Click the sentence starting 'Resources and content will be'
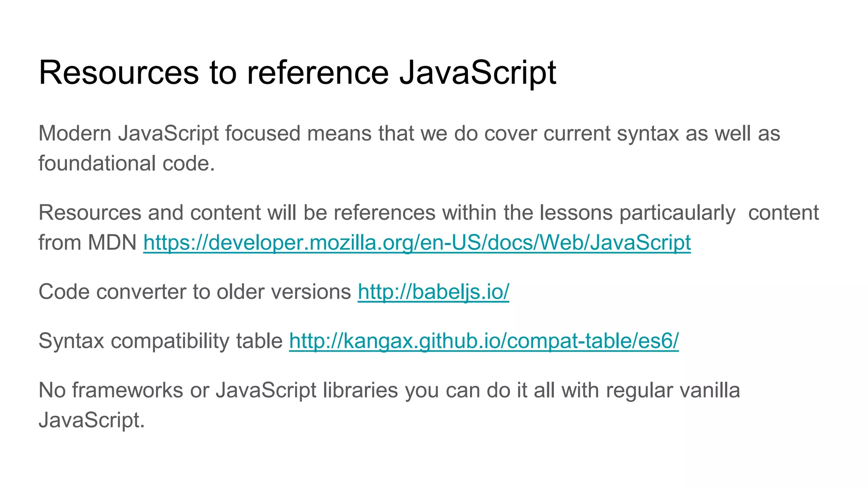 pyautogui.click(x=428, y=227)
